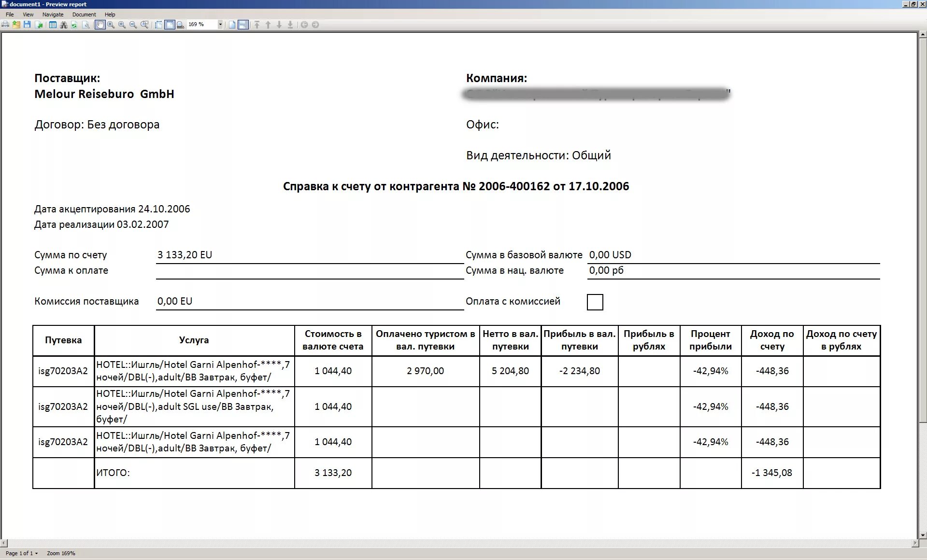Open the View menu
The image size is (927, 560).
click(29, 14)
